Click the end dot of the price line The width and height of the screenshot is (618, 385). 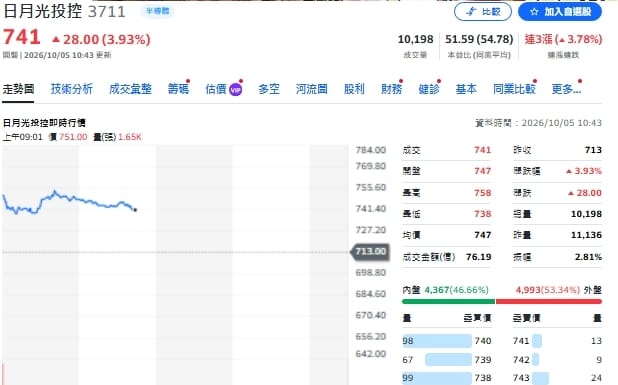pos(135,210)
